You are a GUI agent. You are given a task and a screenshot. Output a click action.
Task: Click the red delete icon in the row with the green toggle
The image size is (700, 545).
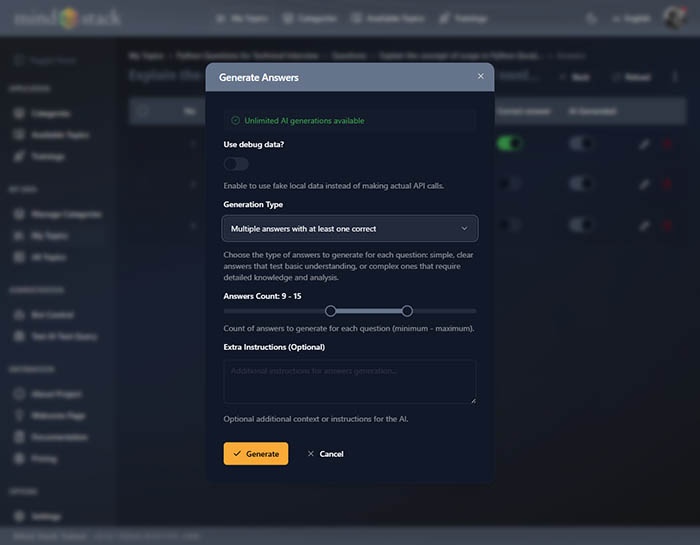tap(667, 144)
